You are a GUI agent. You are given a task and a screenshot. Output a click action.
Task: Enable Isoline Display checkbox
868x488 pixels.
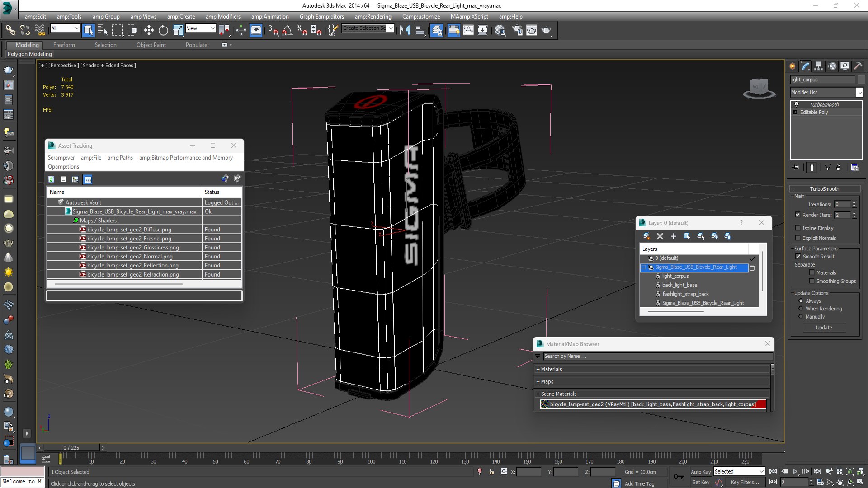click(x=797, y=228)
